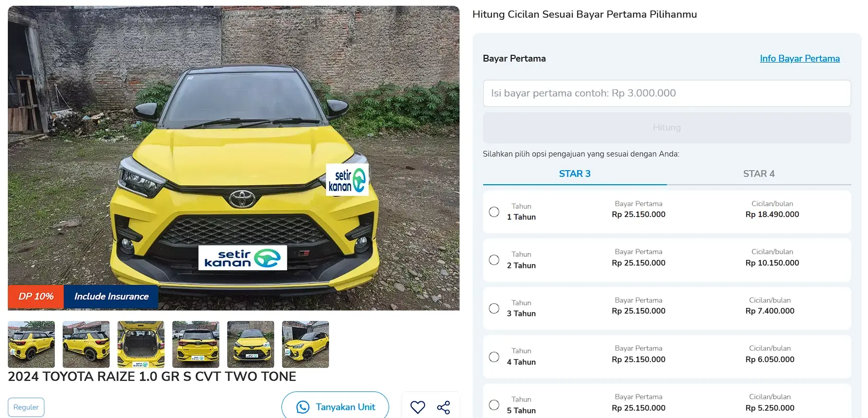This screenshot has height=418, width=868.
Task: Select the 2 Tahun radio option
Action: click(x=494, y=260)
